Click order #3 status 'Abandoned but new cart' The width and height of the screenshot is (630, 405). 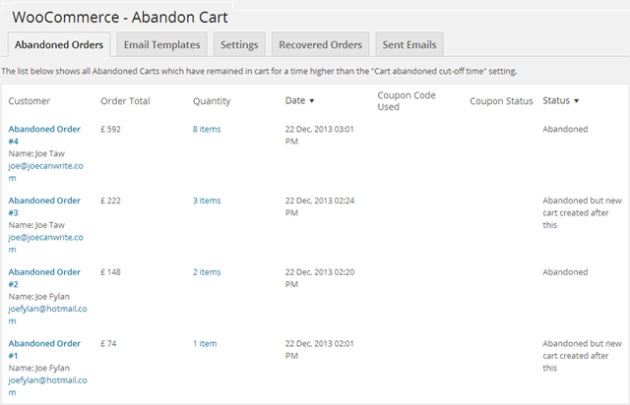[582, 213]
